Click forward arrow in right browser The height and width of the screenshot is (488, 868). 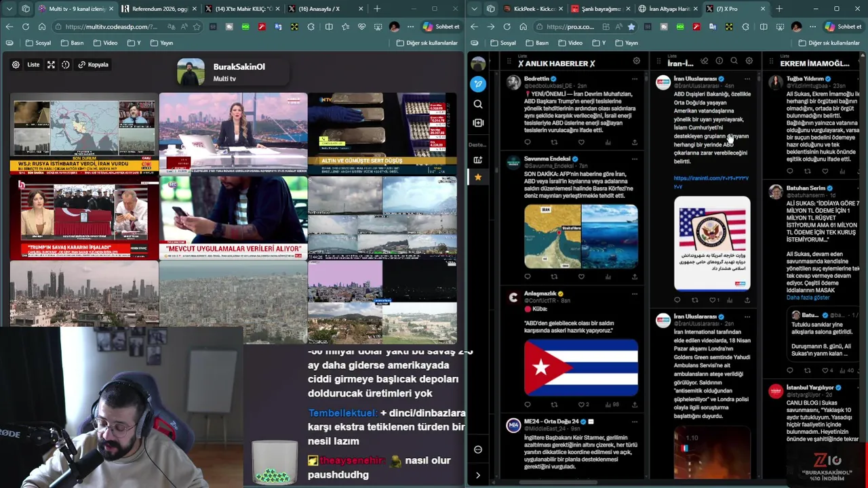tap(490, 26)
